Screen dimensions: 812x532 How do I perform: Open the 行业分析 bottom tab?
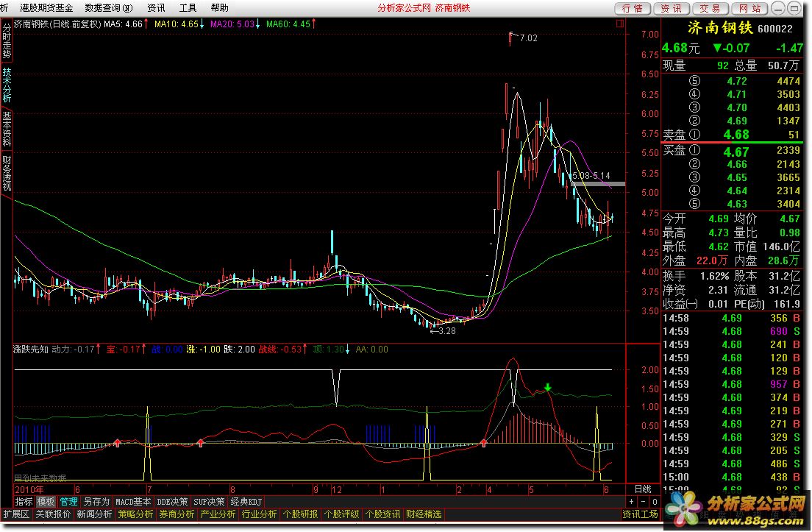260,514
